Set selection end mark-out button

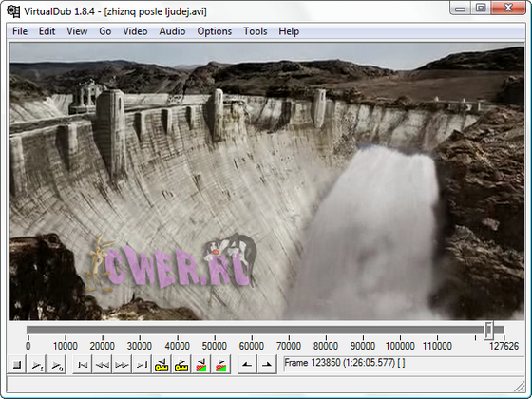(x=267, y=365)
